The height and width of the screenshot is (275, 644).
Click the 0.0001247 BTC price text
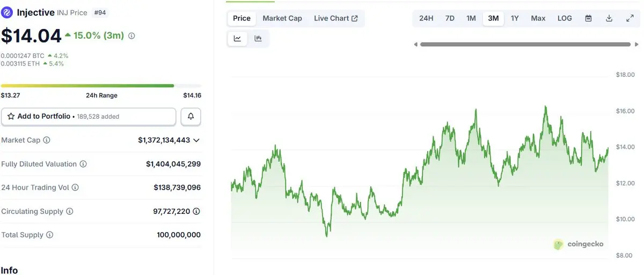pyautogui.click(x=23, y=55)
